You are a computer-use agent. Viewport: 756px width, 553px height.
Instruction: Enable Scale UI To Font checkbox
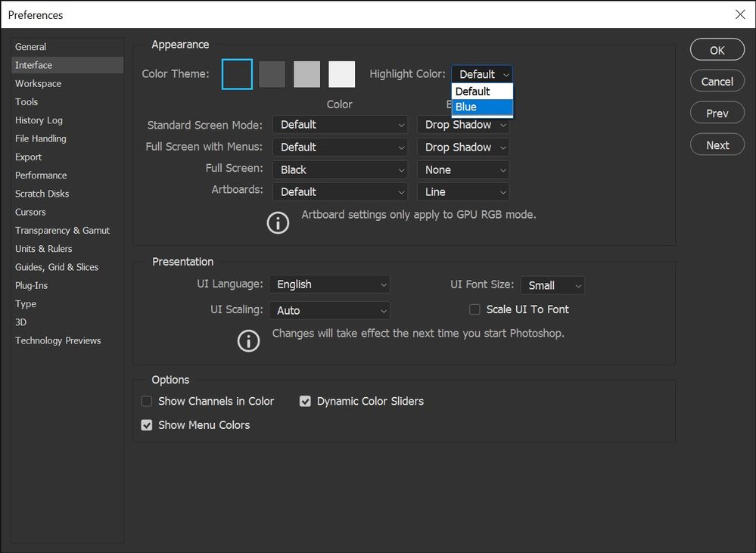point(475,309)
